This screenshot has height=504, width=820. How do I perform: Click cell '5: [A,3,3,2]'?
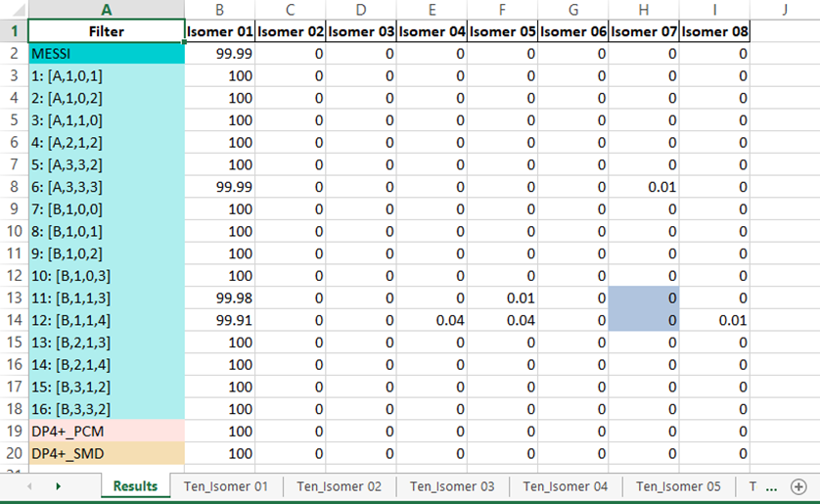[106, 164]
